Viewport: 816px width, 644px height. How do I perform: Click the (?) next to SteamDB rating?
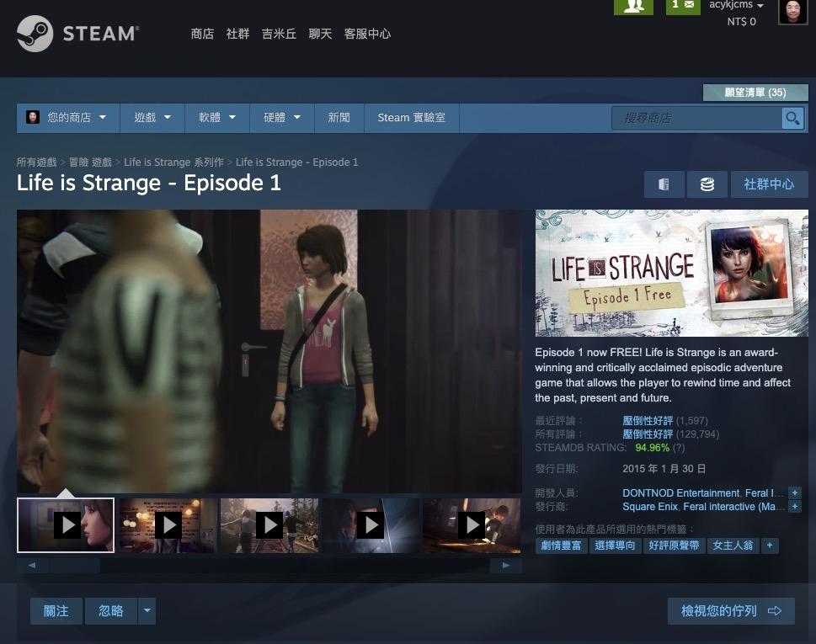click(679, 447)
